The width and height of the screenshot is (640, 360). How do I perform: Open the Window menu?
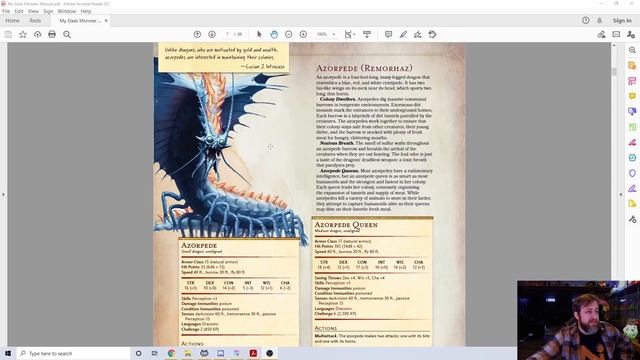tap(67, 11)
